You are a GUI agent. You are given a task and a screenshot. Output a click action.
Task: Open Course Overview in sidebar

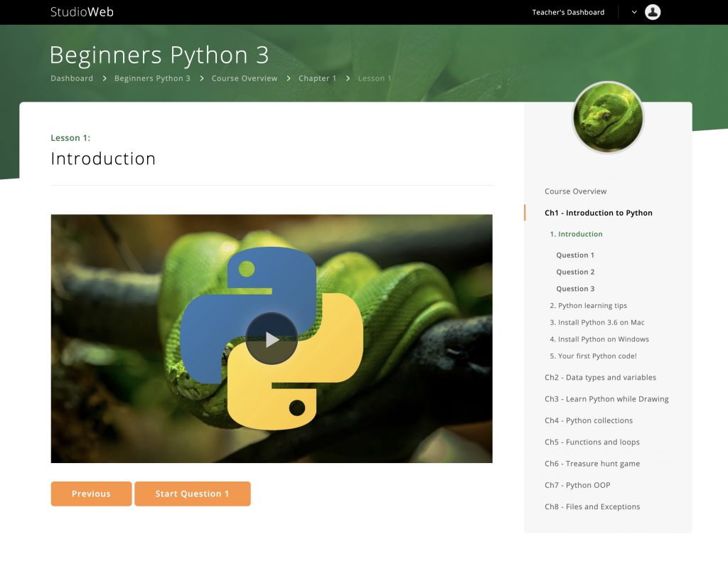tap(576, 191)
